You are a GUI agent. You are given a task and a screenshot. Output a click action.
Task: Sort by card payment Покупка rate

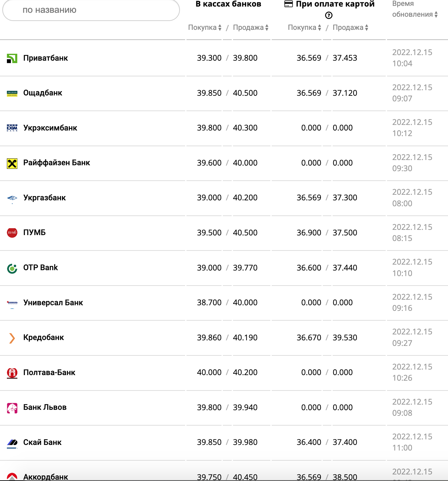pyautogui.click(x=304, y=28)
